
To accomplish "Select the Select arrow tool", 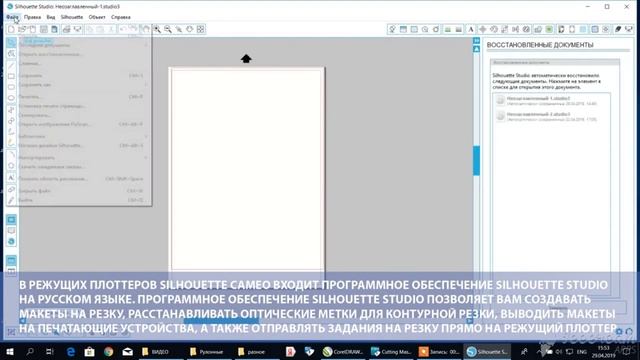I will [11, 42].
